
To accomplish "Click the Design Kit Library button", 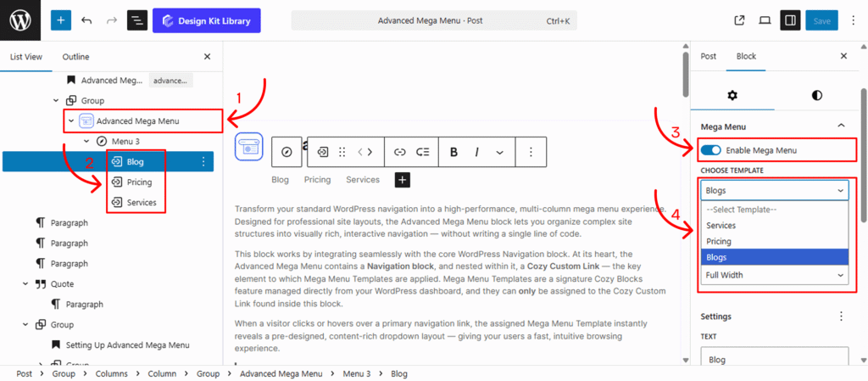I will click(207, 20).
